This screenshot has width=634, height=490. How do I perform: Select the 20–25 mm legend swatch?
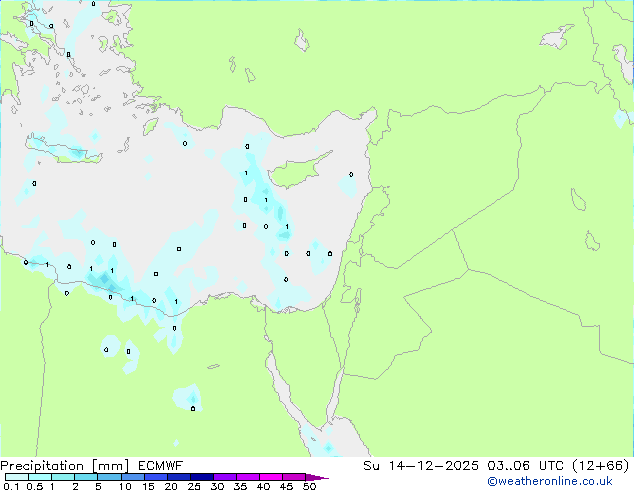pyautogui.click(x=178, y=477)
